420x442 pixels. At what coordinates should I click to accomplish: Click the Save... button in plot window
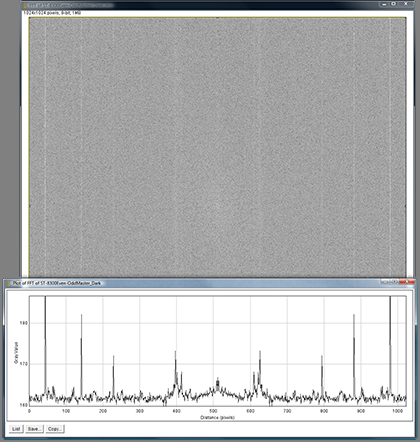click(34, 429)
